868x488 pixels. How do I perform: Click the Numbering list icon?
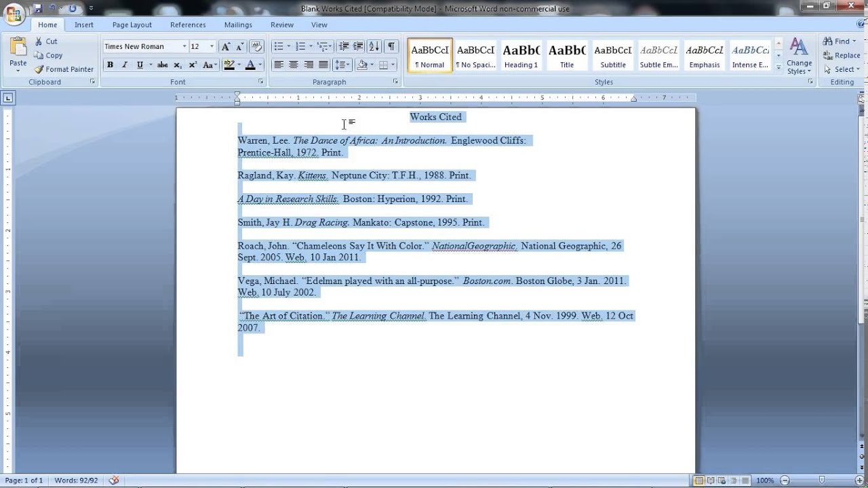300,47
